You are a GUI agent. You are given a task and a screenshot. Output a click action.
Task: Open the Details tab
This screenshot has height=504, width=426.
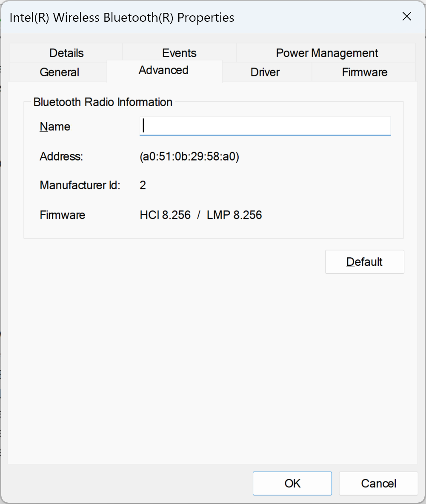66,53
